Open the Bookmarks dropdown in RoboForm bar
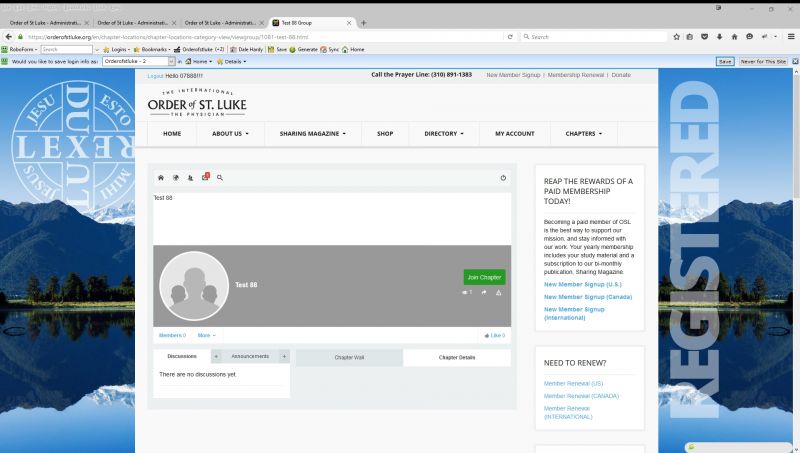This screenshot has width=800, height=453. (x=152, y=49)
